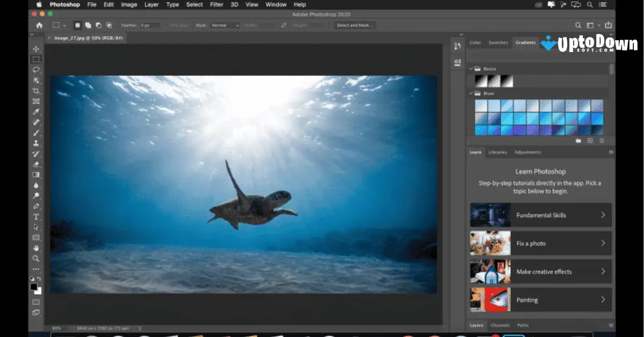Click the Select and Mask button

coord(354,25)
